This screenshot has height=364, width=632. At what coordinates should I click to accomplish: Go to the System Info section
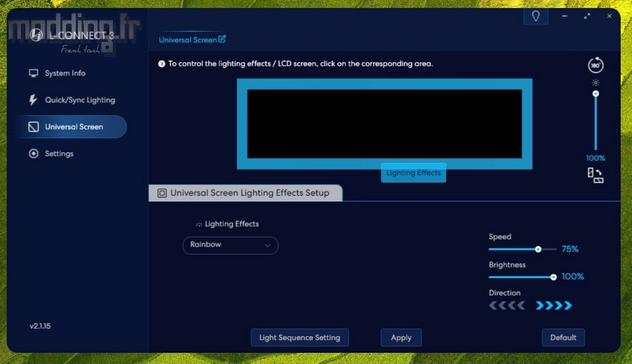point(65,73)
